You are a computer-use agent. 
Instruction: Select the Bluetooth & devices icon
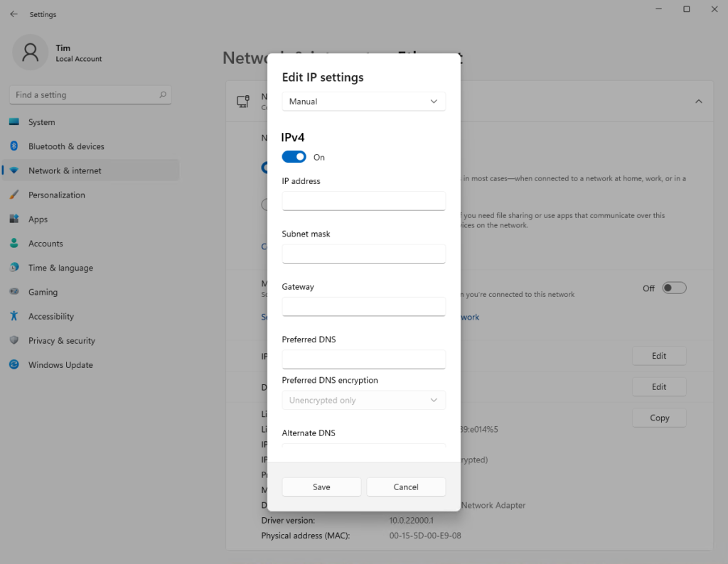14,146
